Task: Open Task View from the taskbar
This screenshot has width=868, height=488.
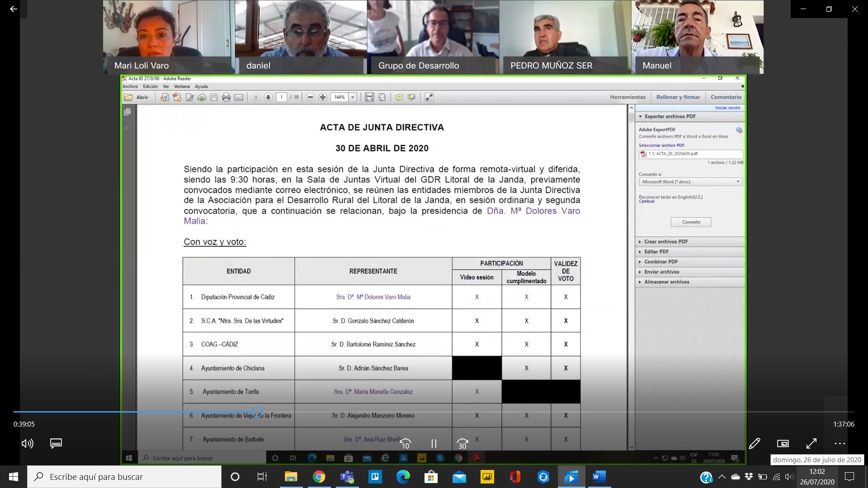Action: coord(262,477)
